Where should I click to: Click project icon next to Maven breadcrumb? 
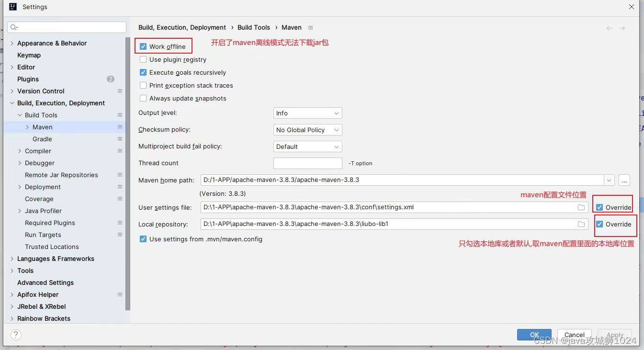[x=311, y=28]
